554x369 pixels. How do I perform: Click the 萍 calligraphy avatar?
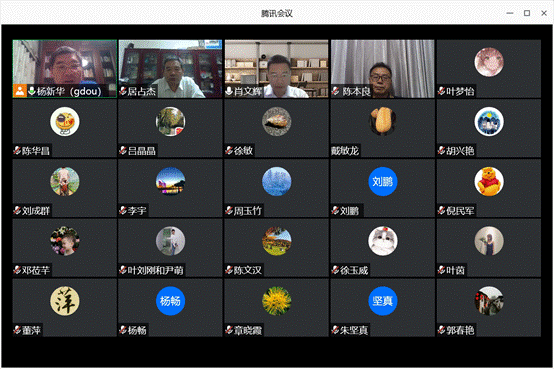(x=65, y=301)
